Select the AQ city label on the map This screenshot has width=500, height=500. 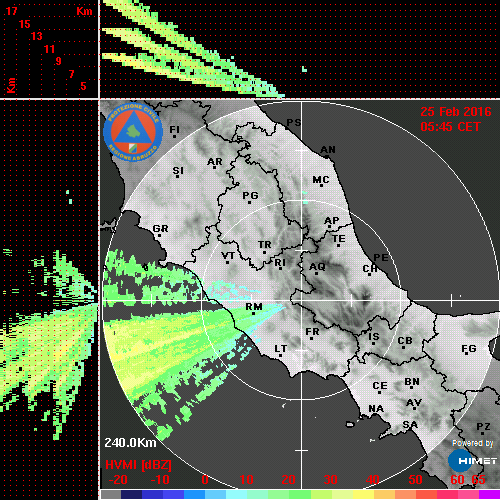(x=317, y=267)
